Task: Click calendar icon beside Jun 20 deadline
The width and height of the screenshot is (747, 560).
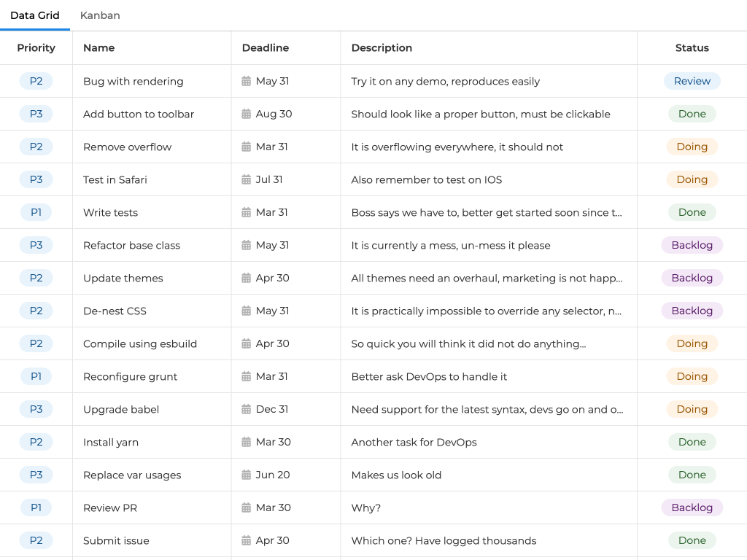Action: coord(247,475)
